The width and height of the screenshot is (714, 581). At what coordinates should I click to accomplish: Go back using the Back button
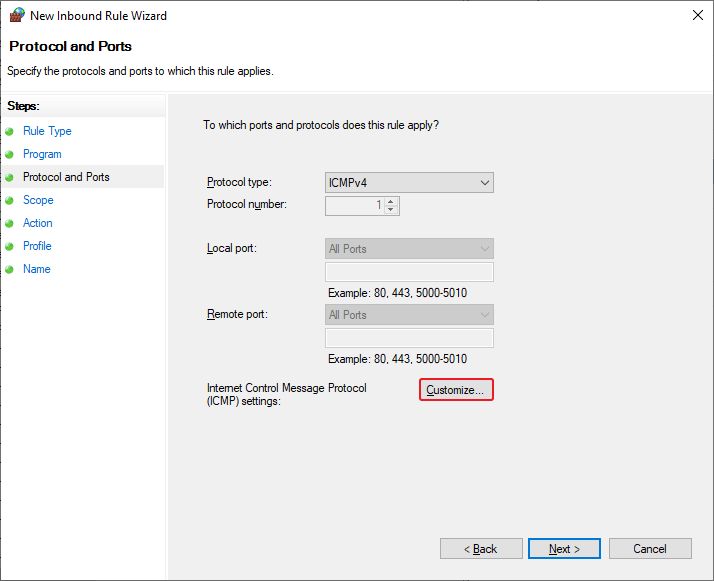(x=481, y=549)
